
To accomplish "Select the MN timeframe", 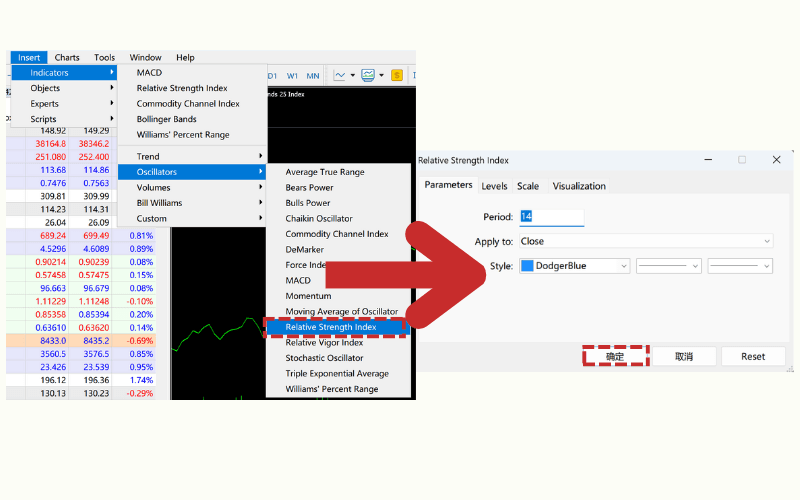I will (313, 76).
